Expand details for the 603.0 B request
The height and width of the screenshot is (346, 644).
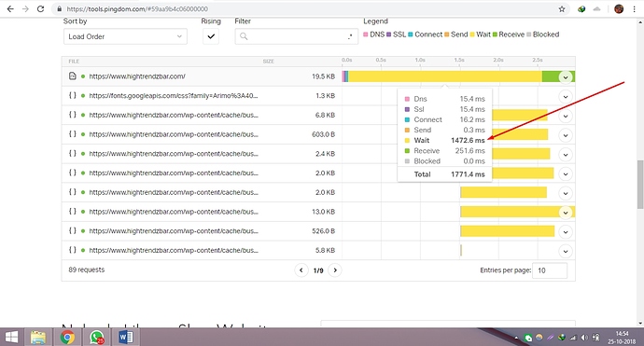click(566, 135)
